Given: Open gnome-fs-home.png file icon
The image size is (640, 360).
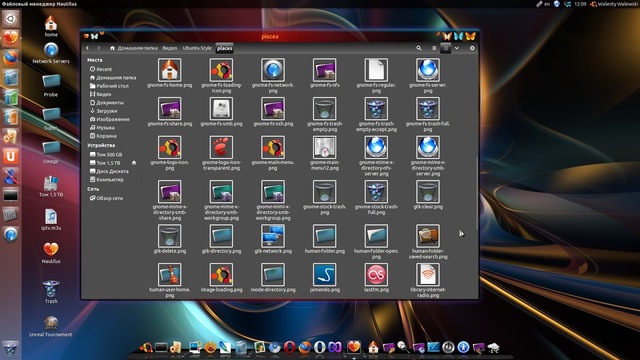Looking at the screenshot, I should pos(170,70).
